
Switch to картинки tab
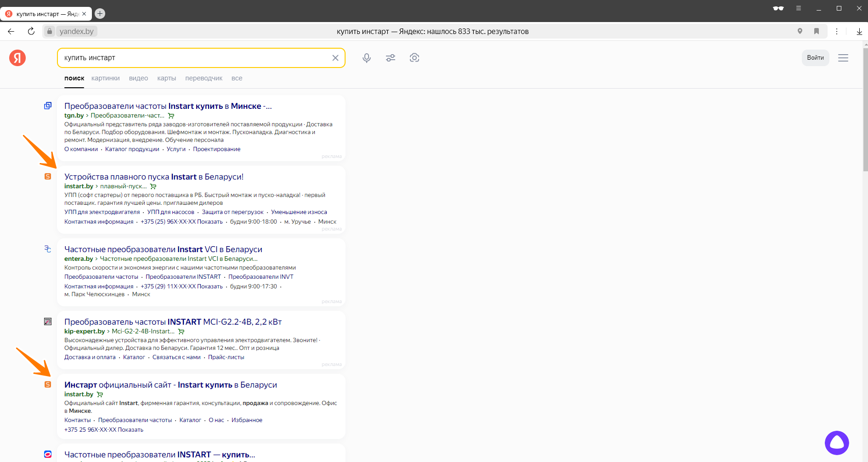pos(106,78)
